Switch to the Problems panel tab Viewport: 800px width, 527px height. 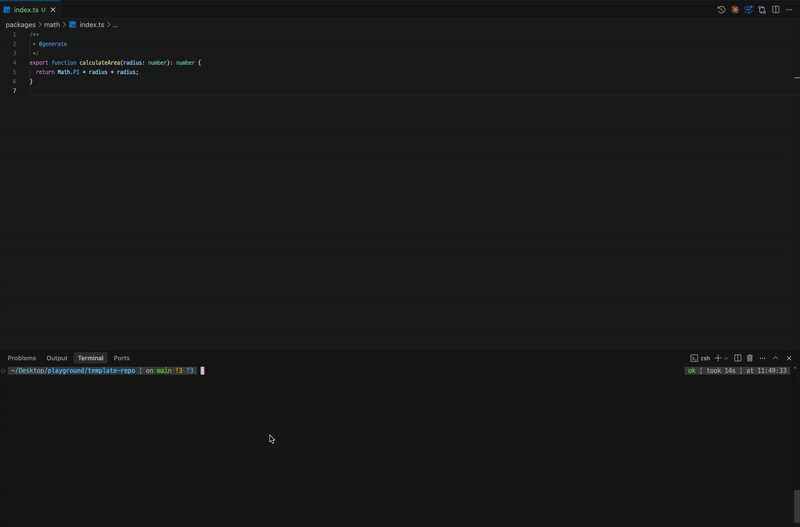(x=22, y=358)
